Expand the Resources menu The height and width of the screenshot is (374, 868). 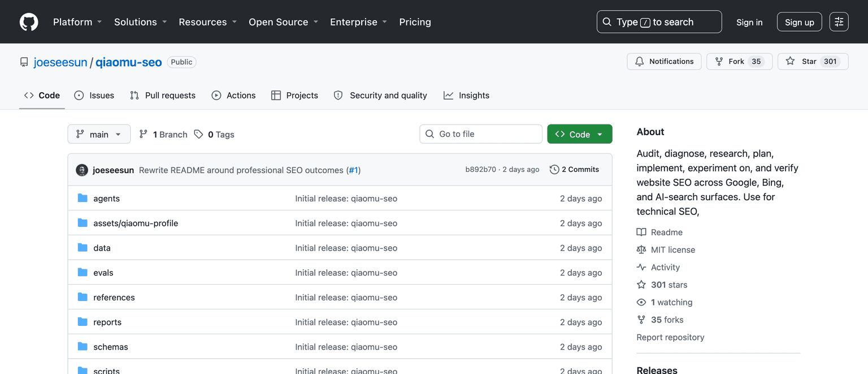[x=208, y=22]
